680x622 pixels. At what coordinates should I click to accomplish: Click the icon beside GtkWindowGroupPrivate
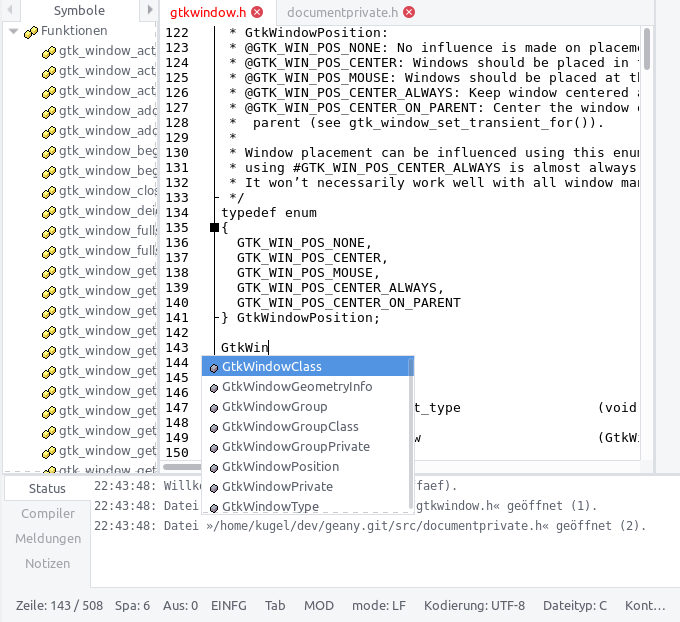pos(214,448)
